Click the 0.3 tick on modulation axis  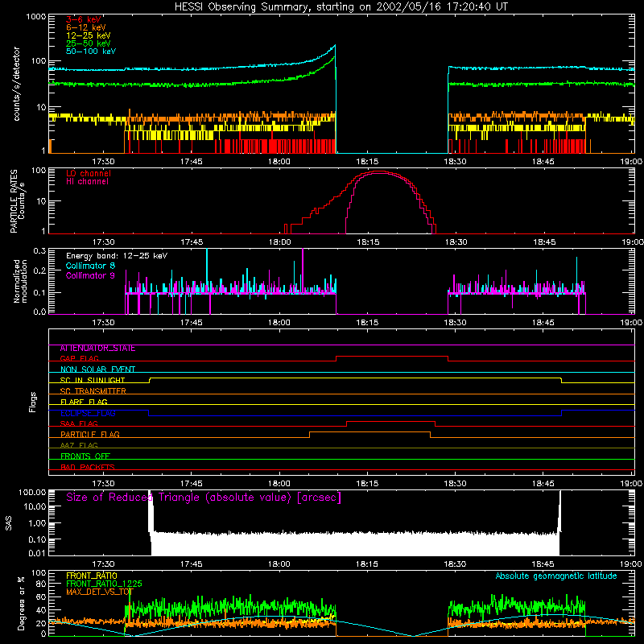point(39,251)
